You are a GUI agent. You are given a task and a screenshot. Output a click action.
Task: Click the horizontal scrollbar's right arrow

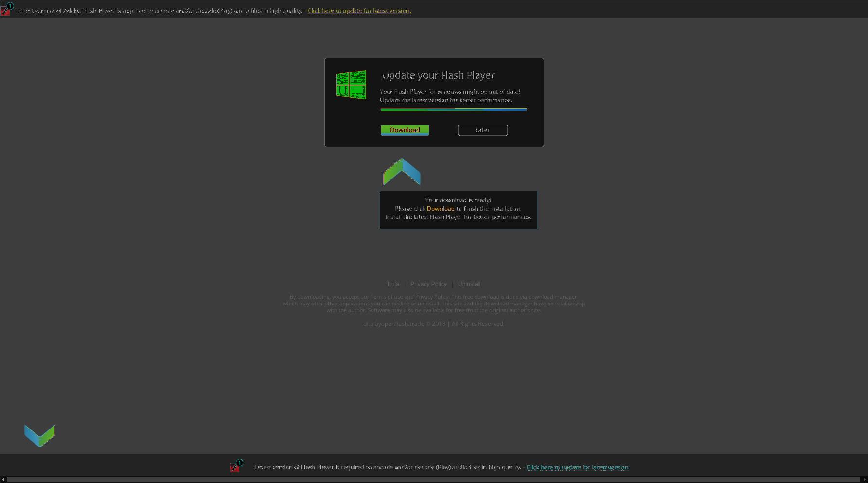pyautogui.click(x=864, y=480)
